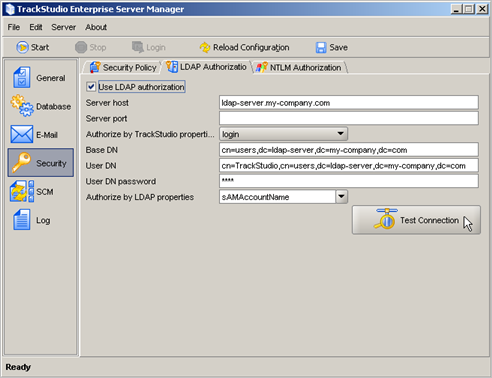Open the Log section

pyautogui.click(x=40, y=220)
